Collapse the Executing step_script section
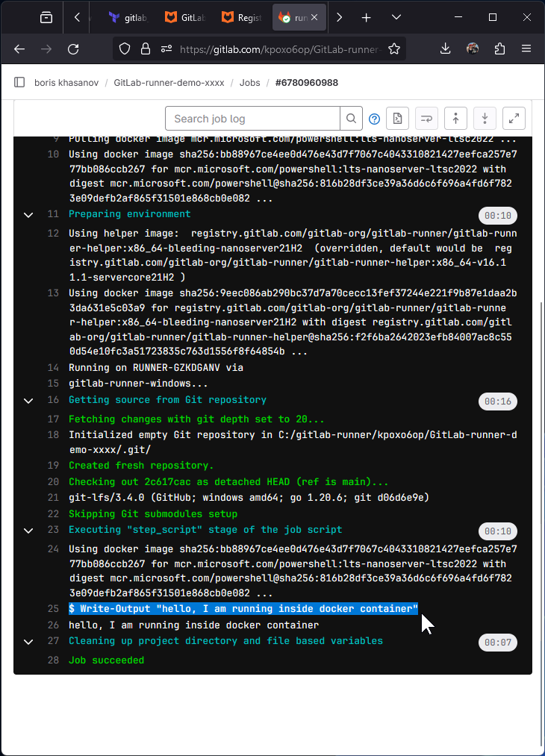The height and width of the screenshot is (756, 545). pos(28,531)
